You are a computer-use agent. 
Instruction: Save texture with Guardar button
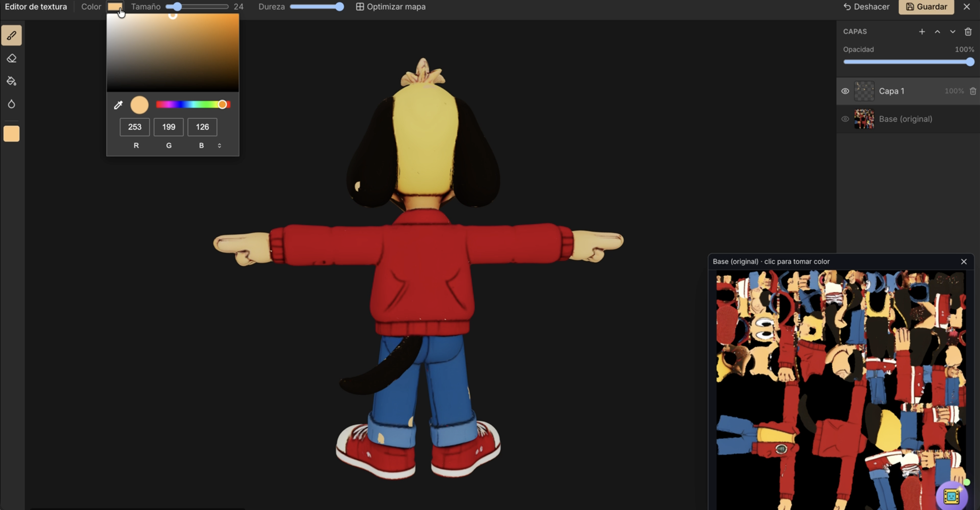(x=926, y=6)
